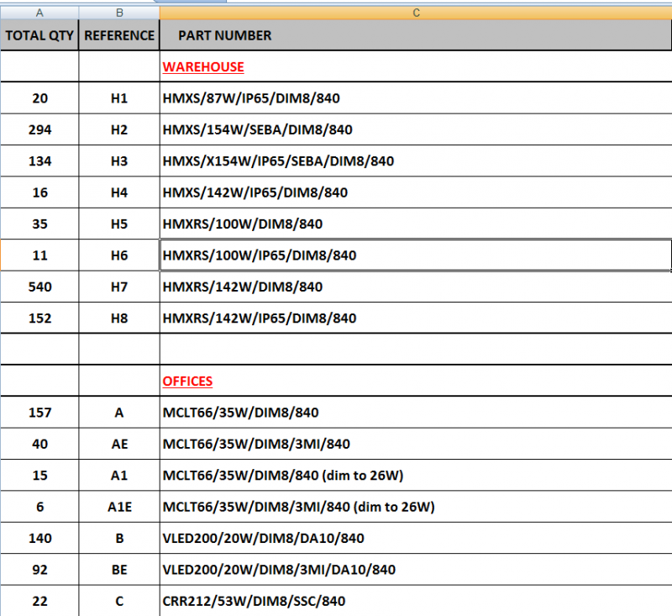
Task: Select reference cell H4
Action: (x=119, y=192)
